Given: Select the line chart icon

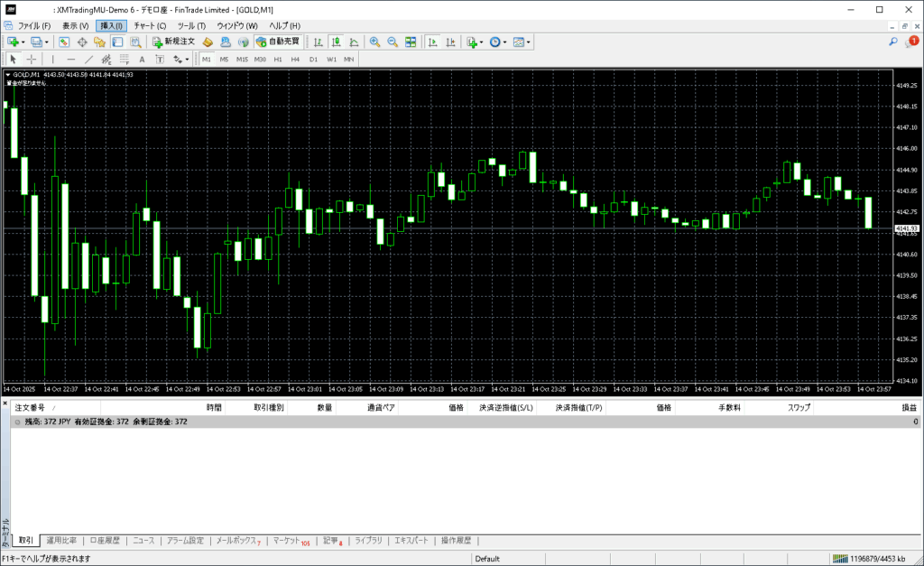Looking at the screenshot, I should point(354,42).
